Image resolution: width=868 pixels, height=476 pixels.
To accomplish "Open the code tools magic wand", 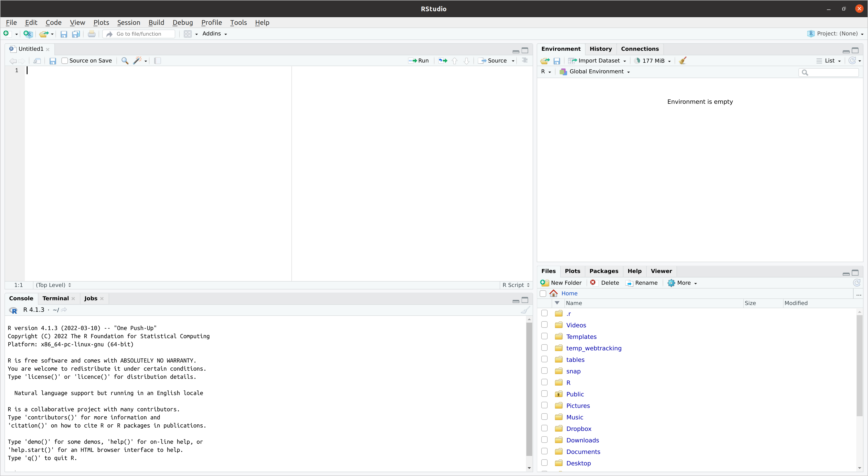I will click(x=138, y=61).
